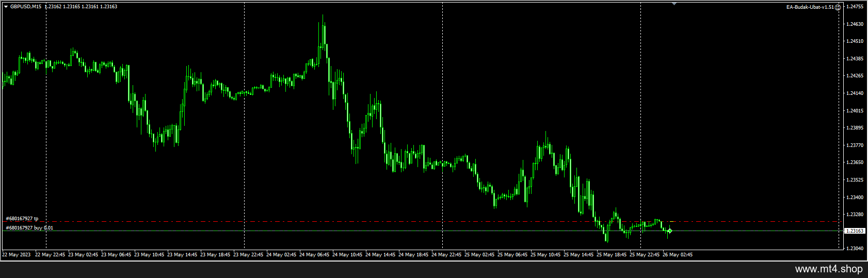Click the 24 May 22:45 time label
This screenshot has height=278, width=868.
446,255
